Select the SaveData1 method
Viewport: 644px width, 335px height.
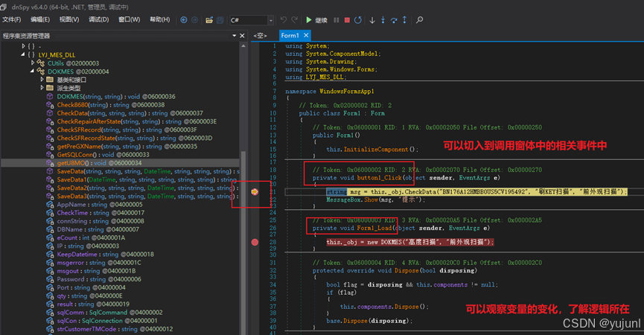pyautogui.click(x=147, y=179)
